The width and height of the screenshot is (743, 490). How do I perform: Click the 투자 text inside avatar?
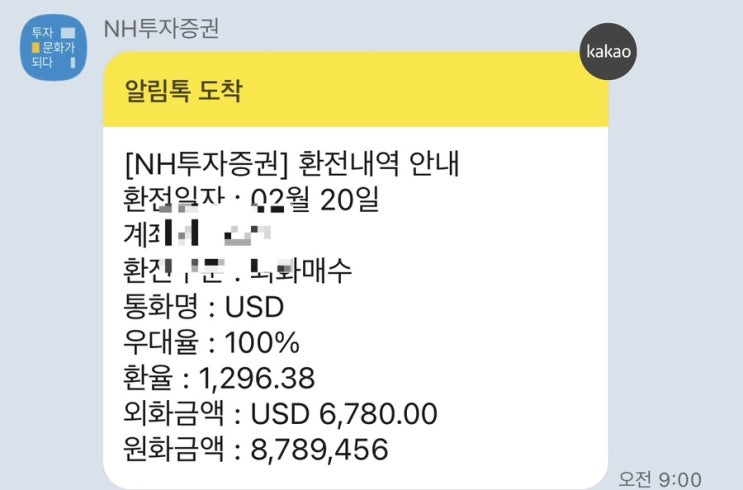point(43,34)
